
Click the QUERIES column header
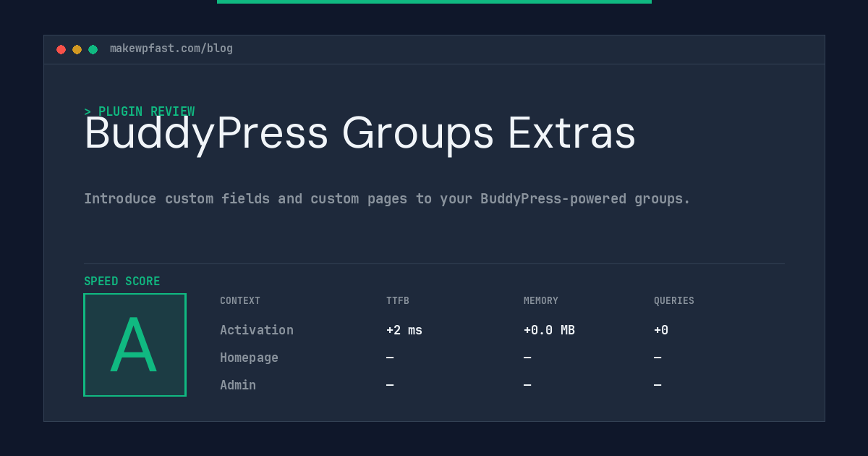pyautogui.click(x=674, y=301)
